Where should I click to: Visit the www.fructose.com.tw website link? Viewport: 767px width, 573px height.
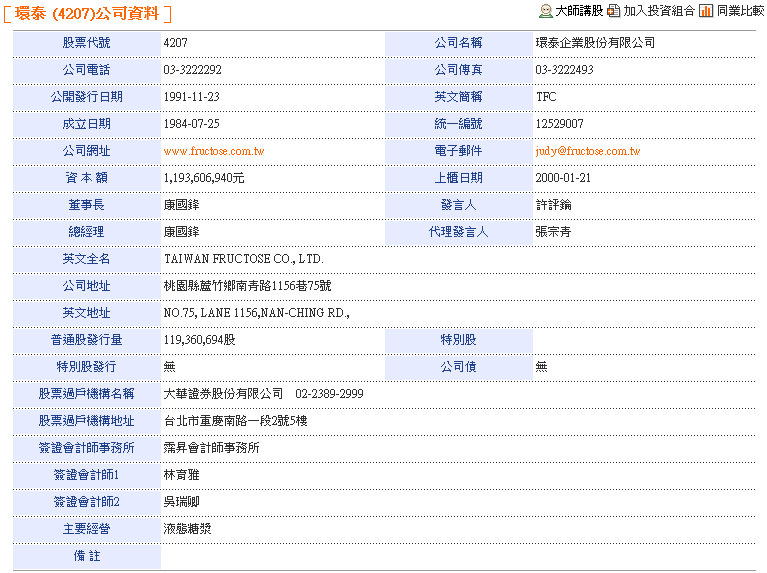(x=214, y=151)
